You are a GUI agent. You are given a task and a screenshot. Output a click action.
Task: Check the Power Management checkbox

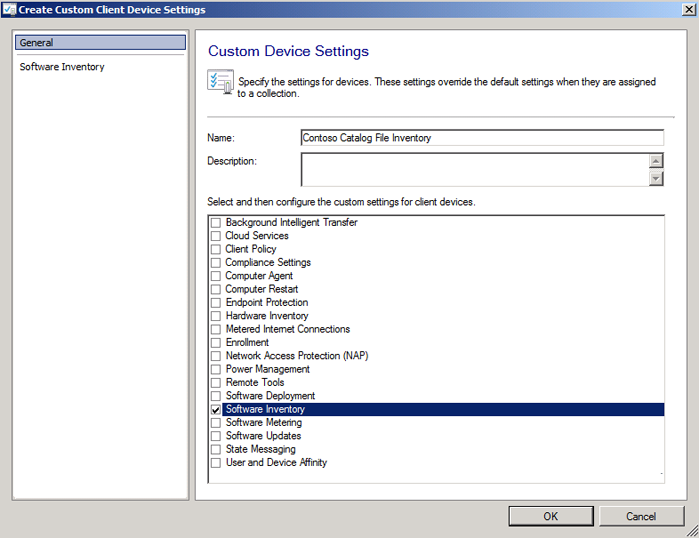215,369
